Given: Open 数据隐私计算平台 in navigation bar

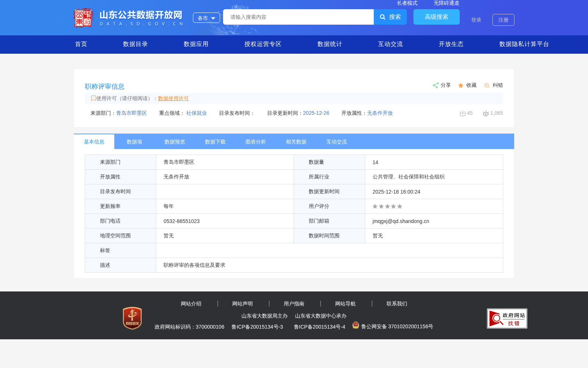Looking at the screenshot, I should pyautogui.click(x=524, y=44).
